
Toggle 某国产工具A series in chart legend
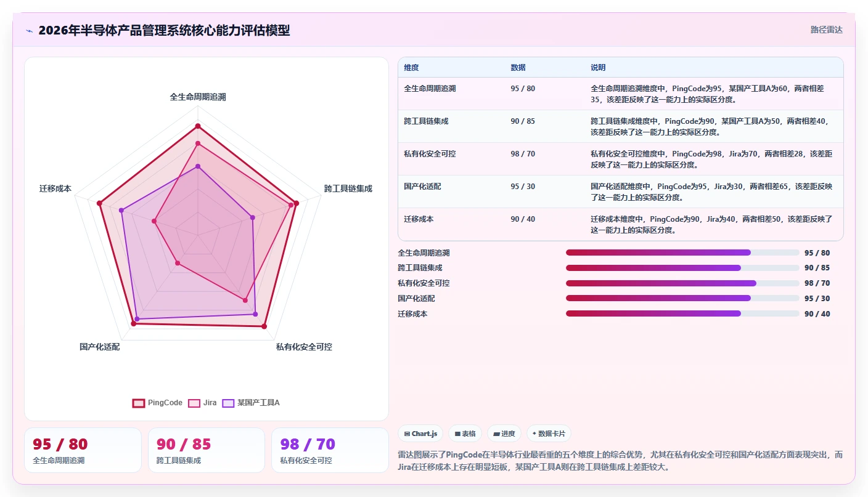click(251, 403)
